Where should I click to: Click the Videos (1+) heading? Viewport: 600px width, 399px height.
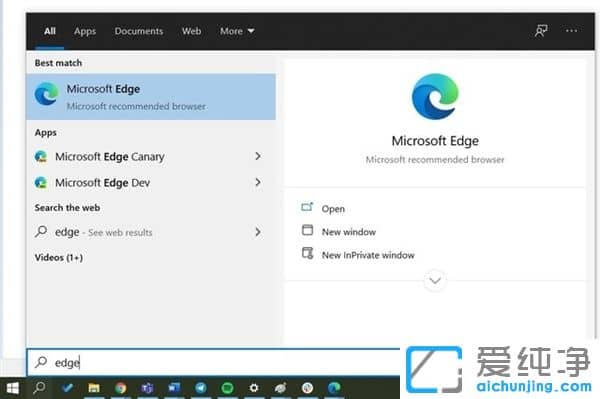pos(59,257)
